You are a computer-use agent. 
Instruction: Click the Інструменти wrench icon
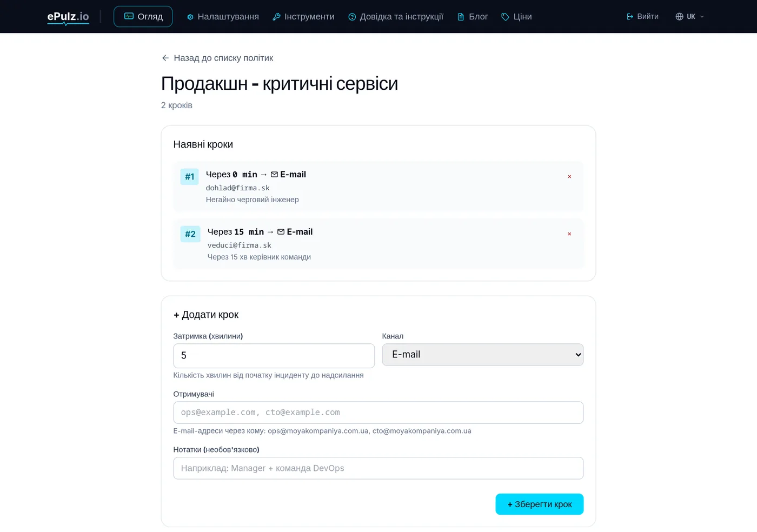click(276, 17)
